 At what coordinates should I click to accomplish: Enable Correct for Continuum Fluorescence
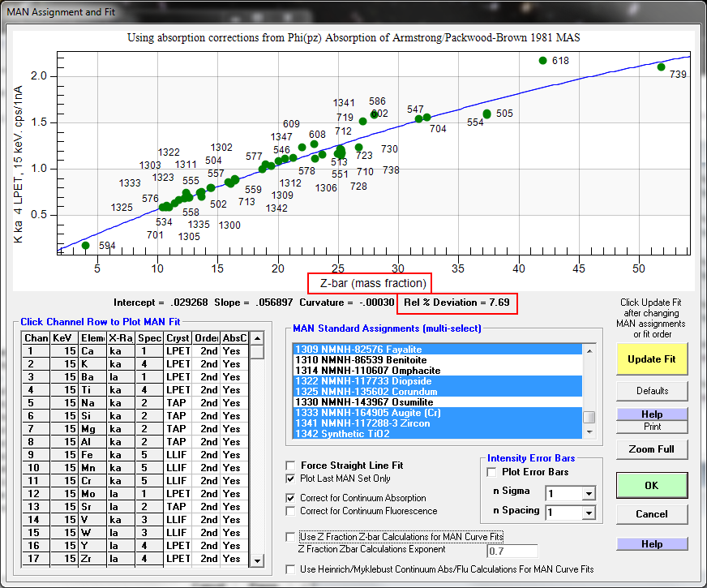pos(291,511)
